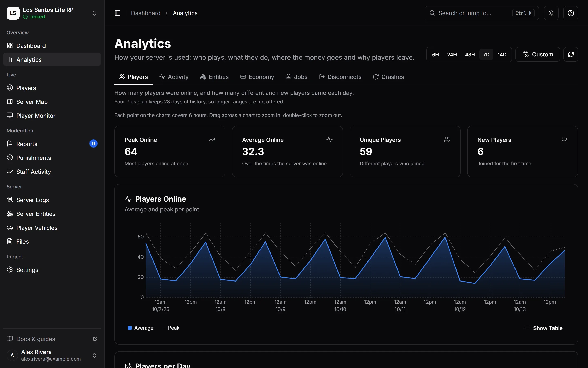Collapse the sidebar panel toggle icon
Screen dimensions: 588x368
118,13
